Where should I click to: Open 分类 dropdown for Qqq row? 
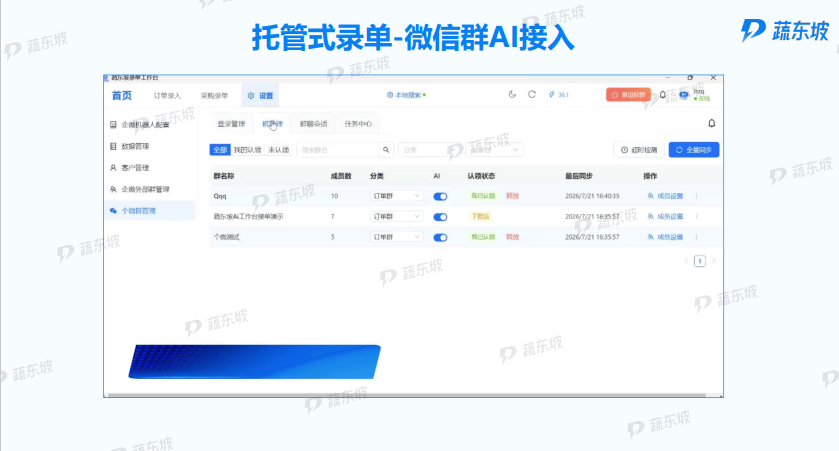(396, 196)
